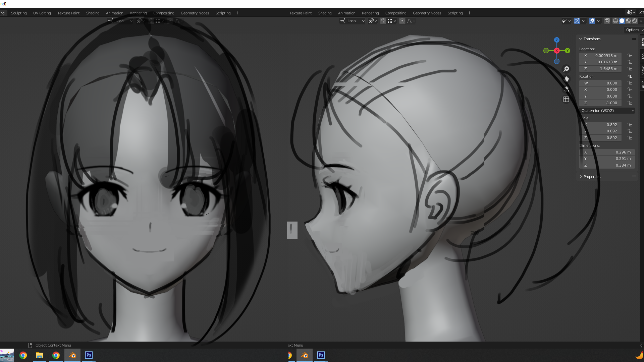Collapse the Transform panel

(581, 39)
